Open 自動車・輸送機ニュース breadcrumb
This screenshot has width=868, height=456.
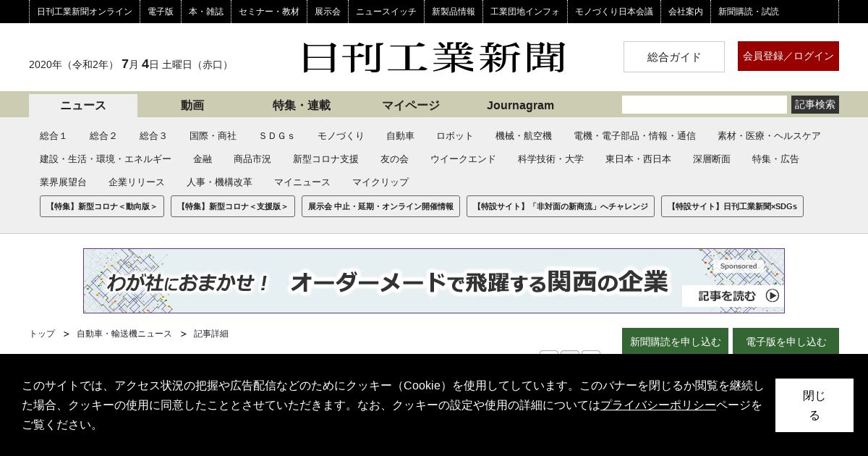tap(124, 334)
